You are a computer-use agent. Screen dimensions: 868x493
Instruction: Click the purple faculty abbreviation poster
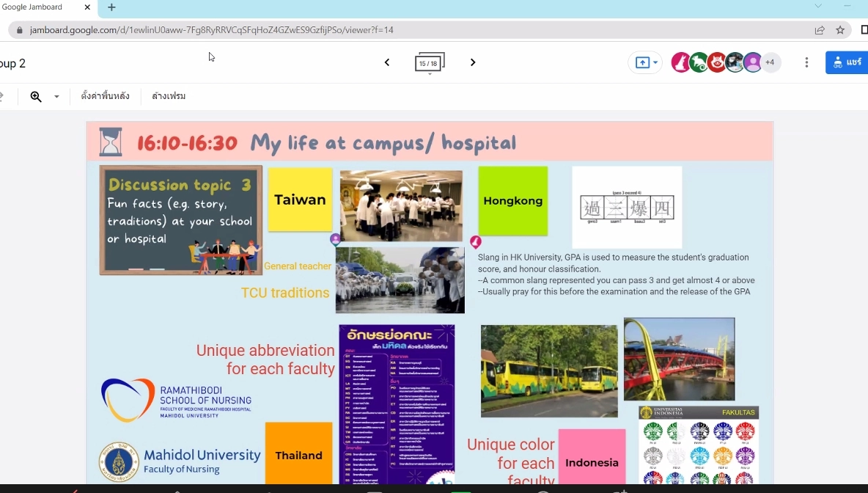(x=397, y=404)
